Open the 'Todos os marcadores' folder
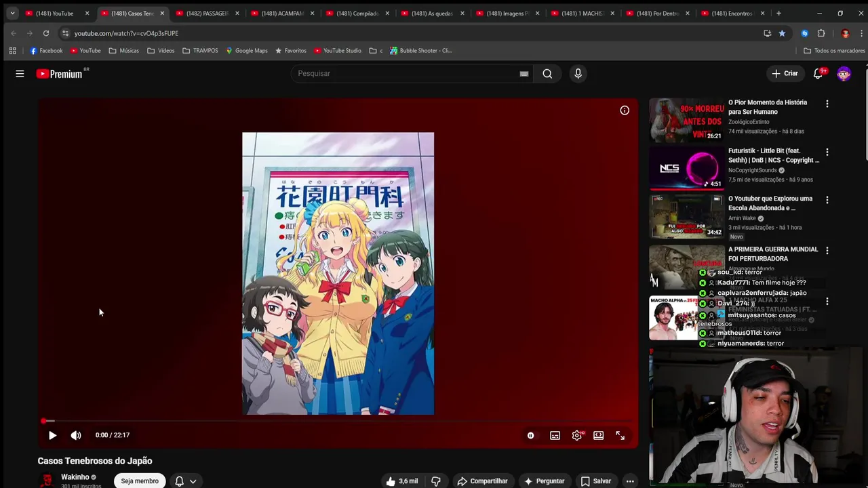 point(834,50)
